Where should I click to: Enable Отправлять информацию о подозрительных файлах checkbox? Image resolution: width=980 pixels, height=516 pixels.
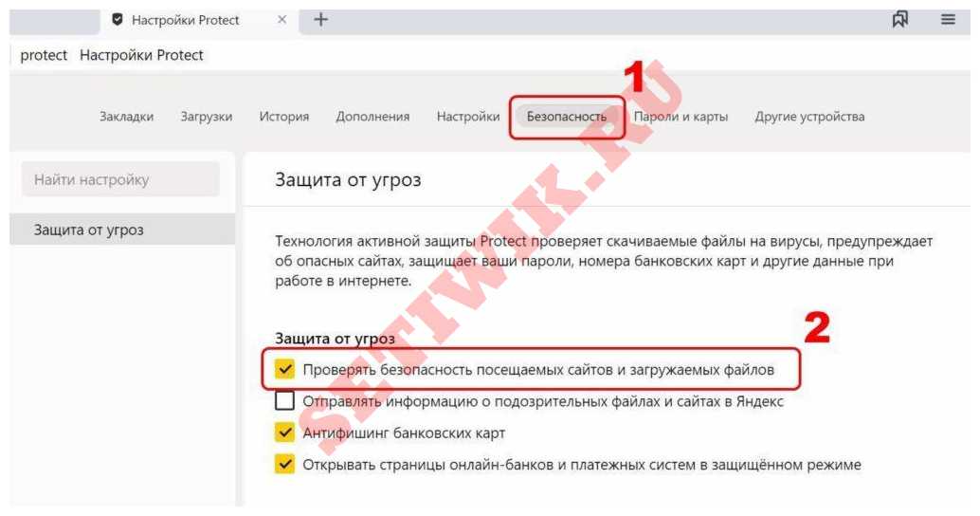pyautogui.click(x=284, y=401)
